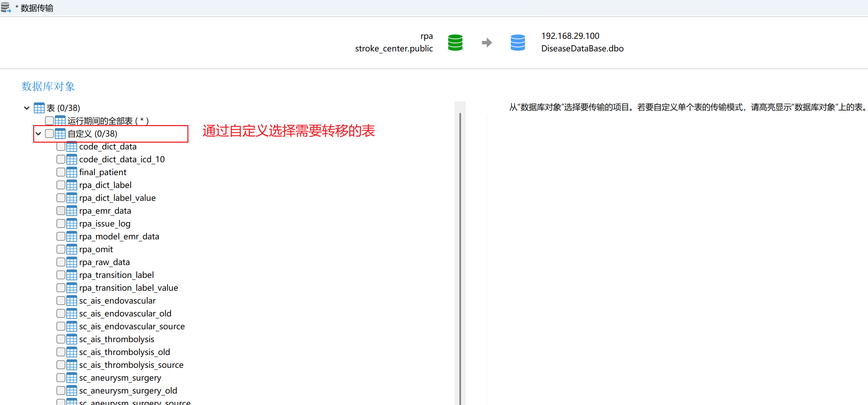Tick the code_dict_data checkbox
Image resolution: width=868 pixels, height=405 pixels.
[x=61, y=146]
